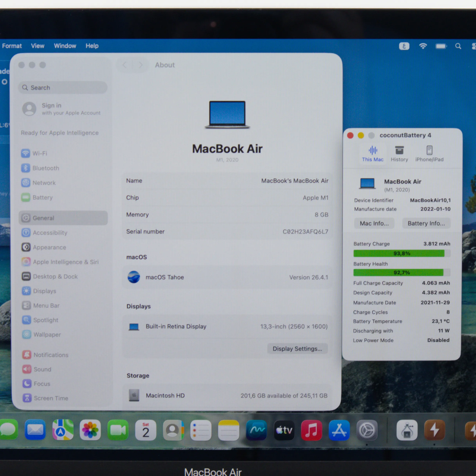476x476 pixels.
Task: Open Calendar from the Dock
Action: [146, 430]
